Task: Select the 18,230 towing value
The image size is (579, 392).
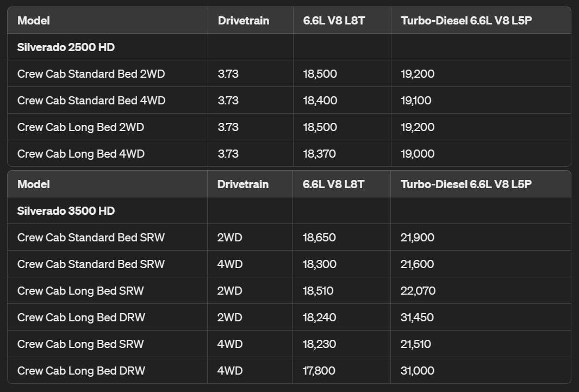Action: pyautogui.click(x=320, y=344)
